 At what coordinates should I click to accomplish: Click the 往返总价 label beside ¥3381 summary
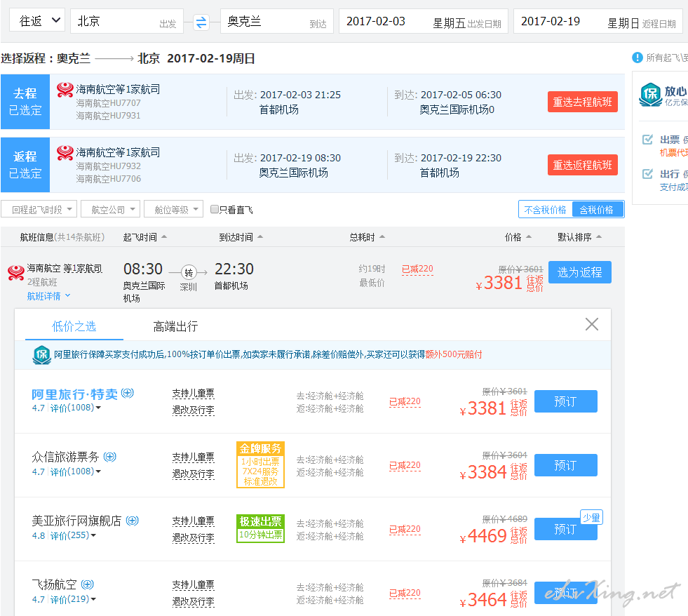pos(534,283)
